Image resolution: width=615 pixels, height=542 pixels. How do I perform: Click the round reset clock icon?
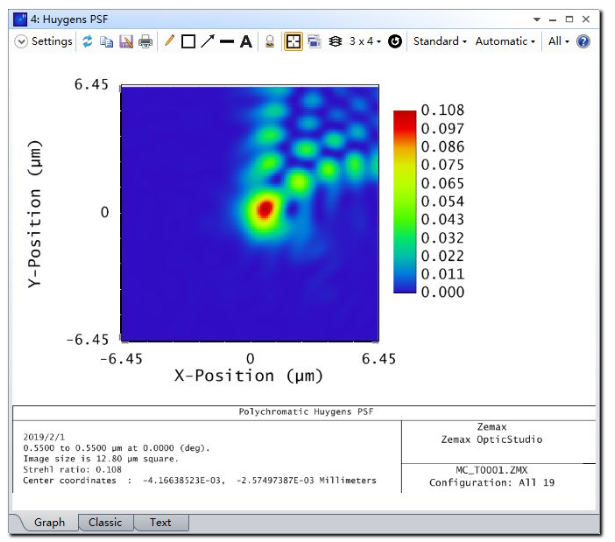pyautogui.click(x=395, y=42)
